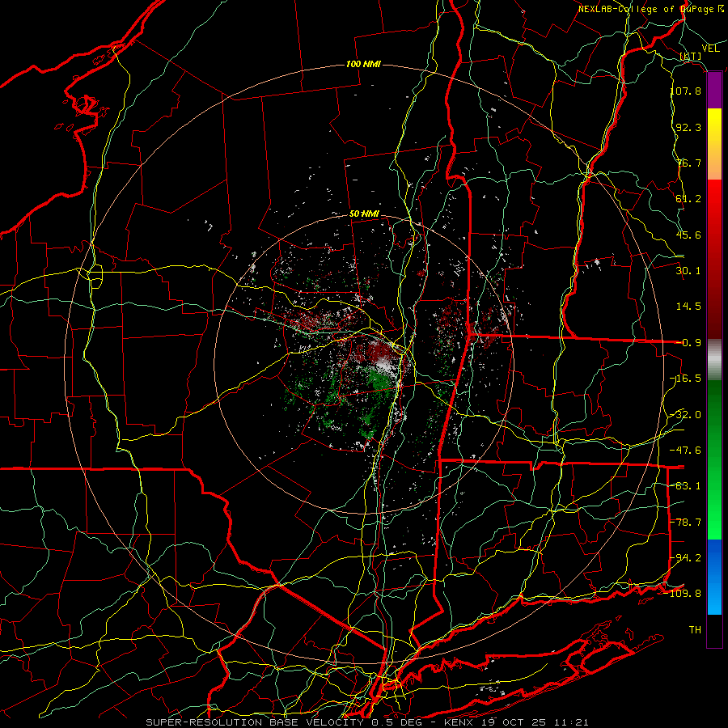The height and width of the screenshot is (728, 728).
Task: Select the -109.8 velocity scale value
Action: point(683,594)
